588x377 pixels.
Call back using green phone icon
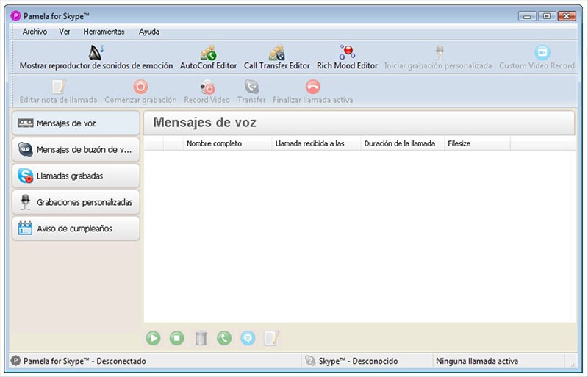pos(224,338)
